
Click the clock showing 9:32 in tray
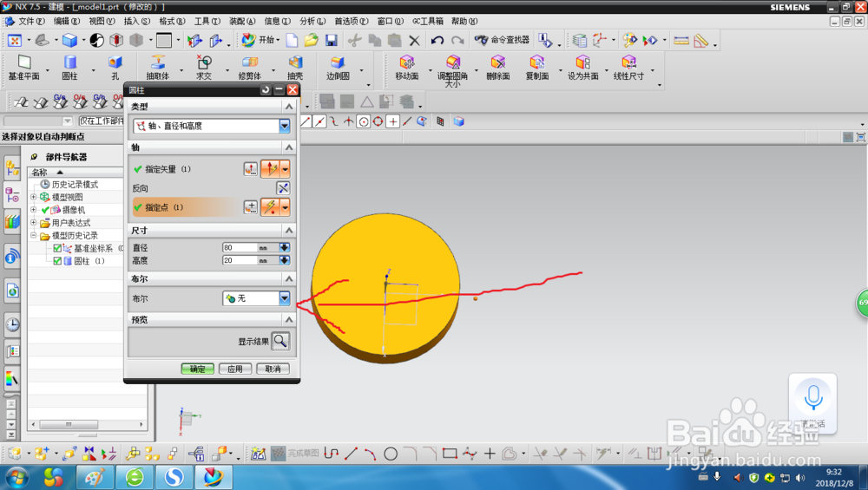tap(834, 473)
